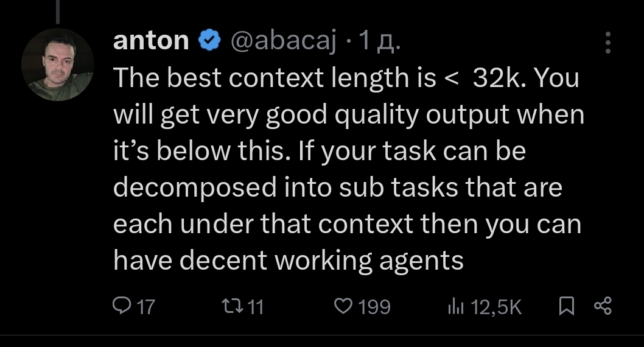Like the tweet with the heart icon
644x347 pixels.
click(343, 306)
